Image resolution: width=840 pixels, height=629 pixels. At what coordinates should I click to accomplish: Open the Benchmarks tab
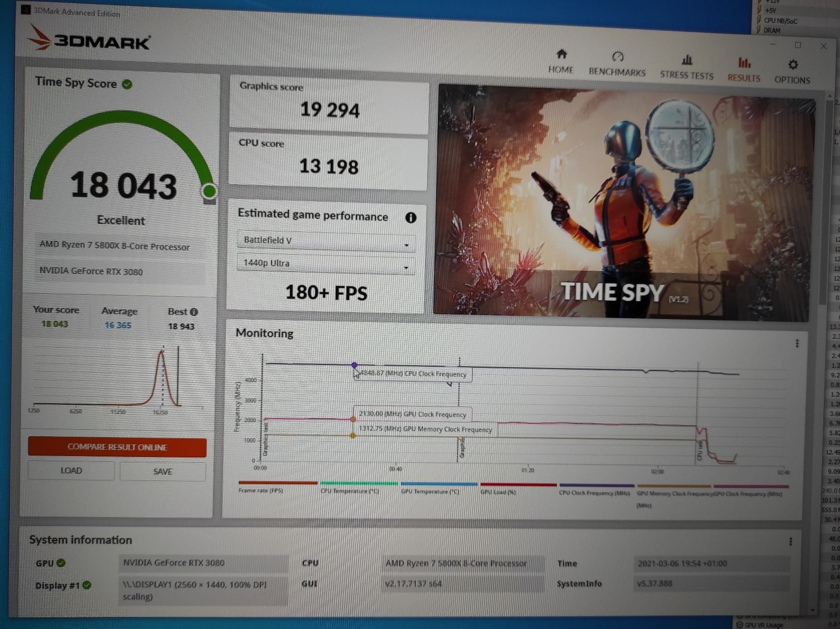pyautogui.click(x=617, y=64)
